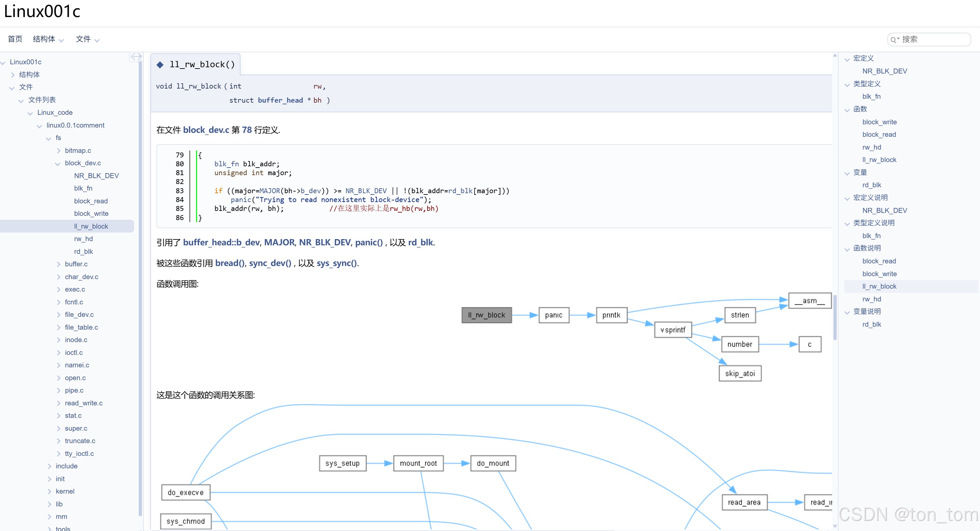The width and height of the screenshot is (980, 531).
Task: Collapse the Linux_code folder node
Action: pos(30,113)
